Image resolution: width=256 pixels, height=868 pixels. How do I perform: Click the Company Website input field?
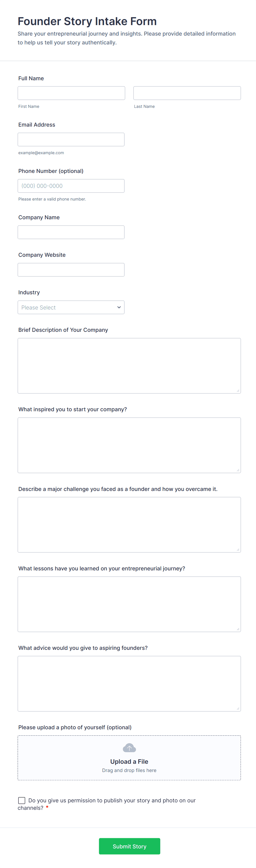tap(71, 270)
